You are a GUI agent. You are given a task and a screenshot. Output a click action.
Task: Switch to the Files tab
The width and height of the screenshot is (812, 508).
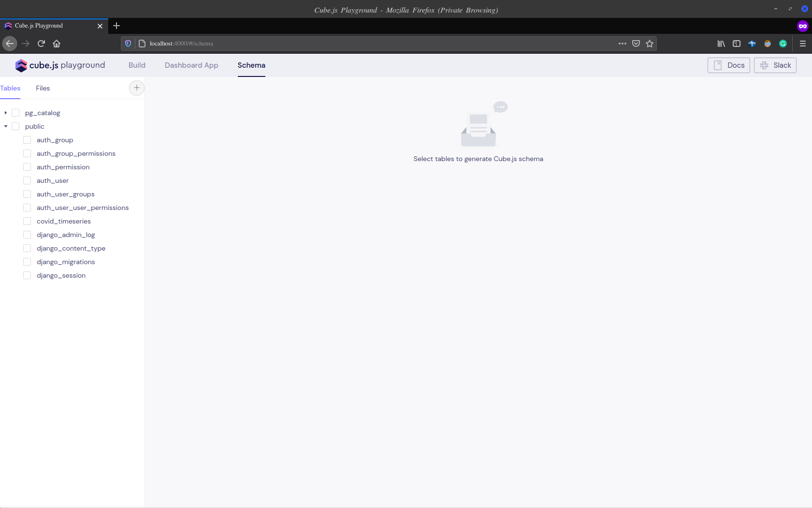[x=43, y=88]
